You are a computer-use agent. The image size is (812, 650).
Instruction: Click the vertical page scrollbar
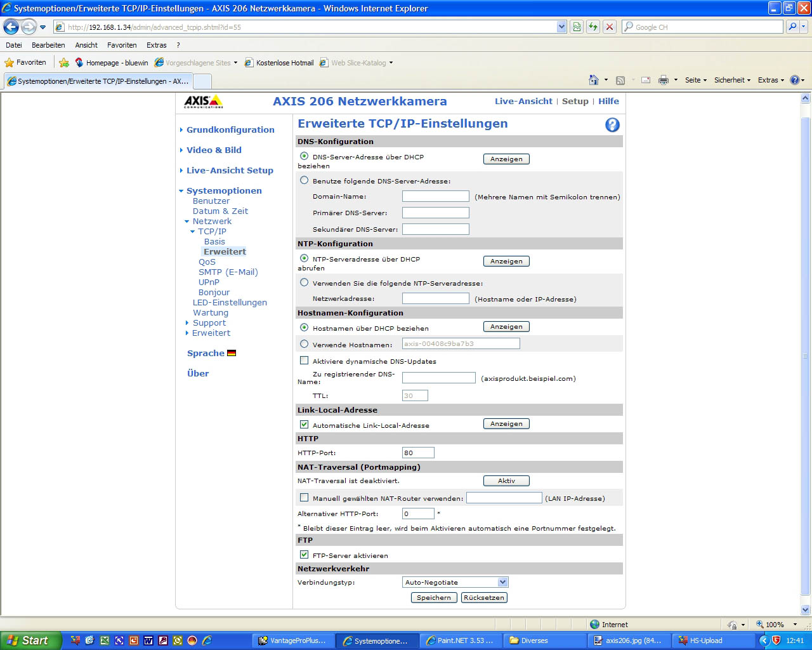pos(806,355)
